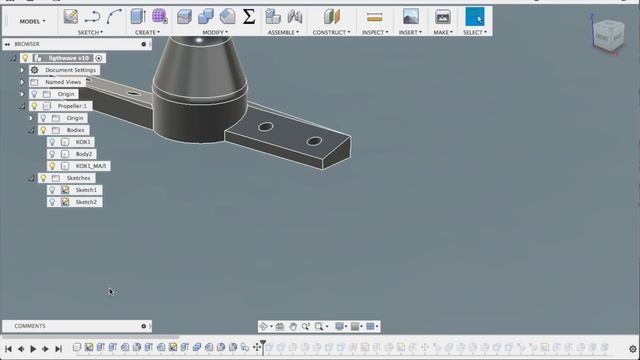Viewport: 640px width, 360px height.
Task: Click the timeline position marker
Action: pos(263,347)
